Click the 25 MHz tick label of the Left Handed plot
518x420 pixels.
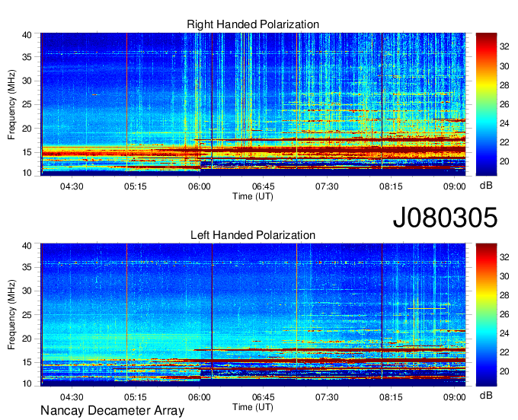(x=27, y=315)
